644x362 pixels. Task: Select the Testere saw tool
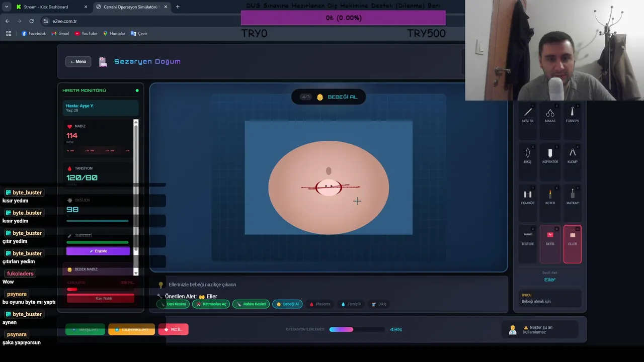tap(528, 244)
